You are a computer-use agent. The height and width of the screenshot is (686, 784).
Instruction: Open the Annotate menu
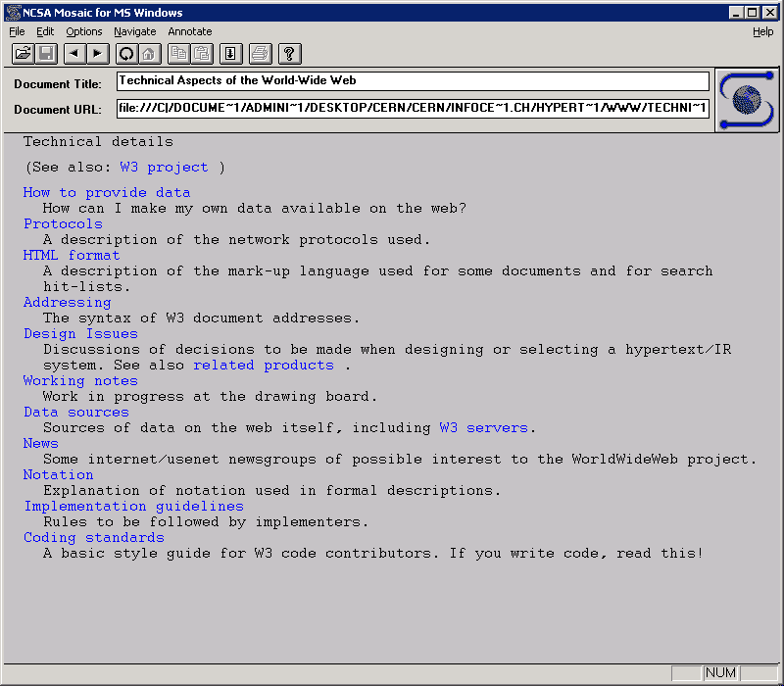pos(190,31)
